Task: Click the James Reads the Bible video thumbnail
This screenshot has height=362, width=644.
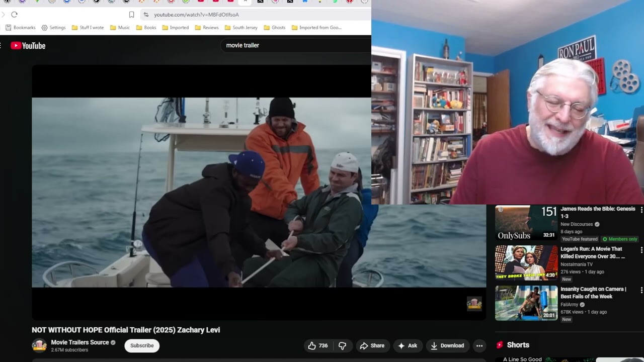Action: 526,223
